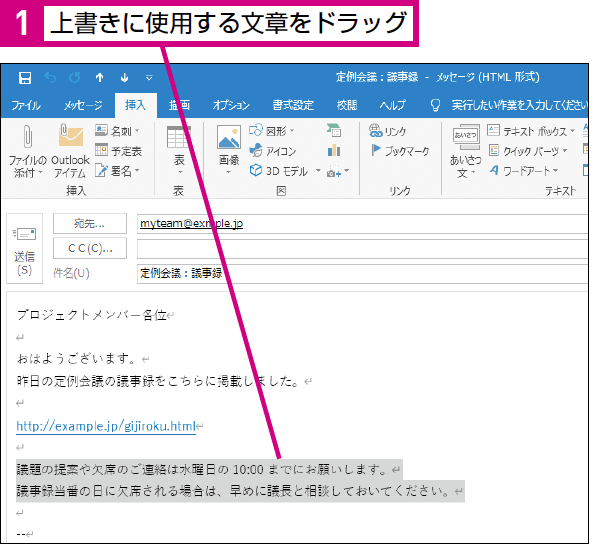Click the 件名 subject field
The width and height of the screenshot is (600, 544).
[362, 273]
